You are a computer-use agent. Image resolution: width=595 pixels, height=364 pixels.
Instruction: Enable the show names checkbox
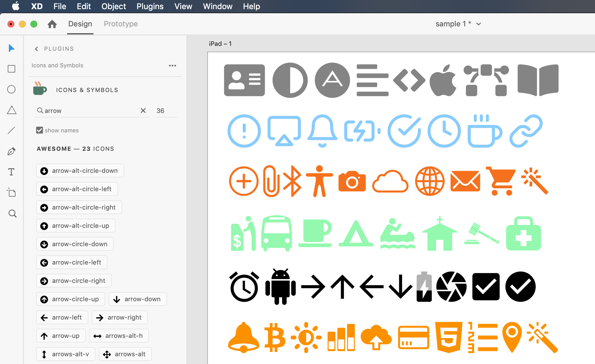click(39, 130)
